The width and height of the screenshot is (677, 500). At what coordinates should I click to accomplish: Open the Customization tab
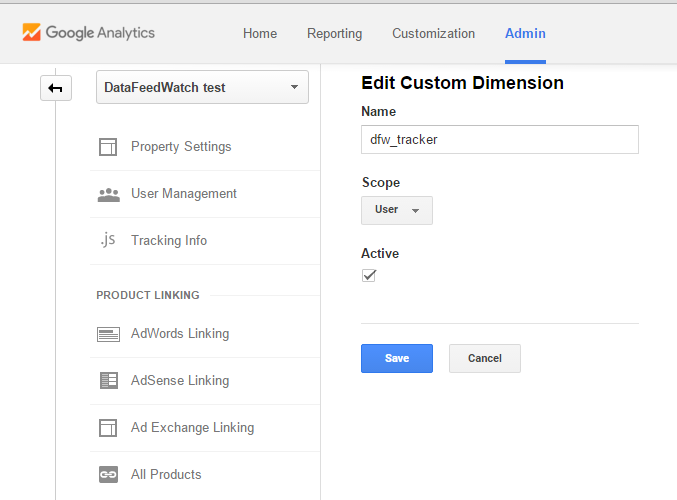[x=433, y=33]
